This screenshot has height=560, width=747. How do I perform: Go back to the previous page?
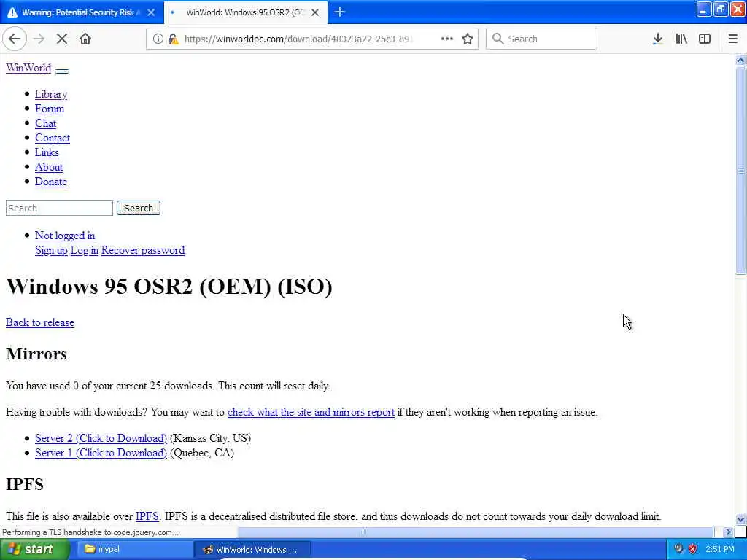[x=15, y=39]
